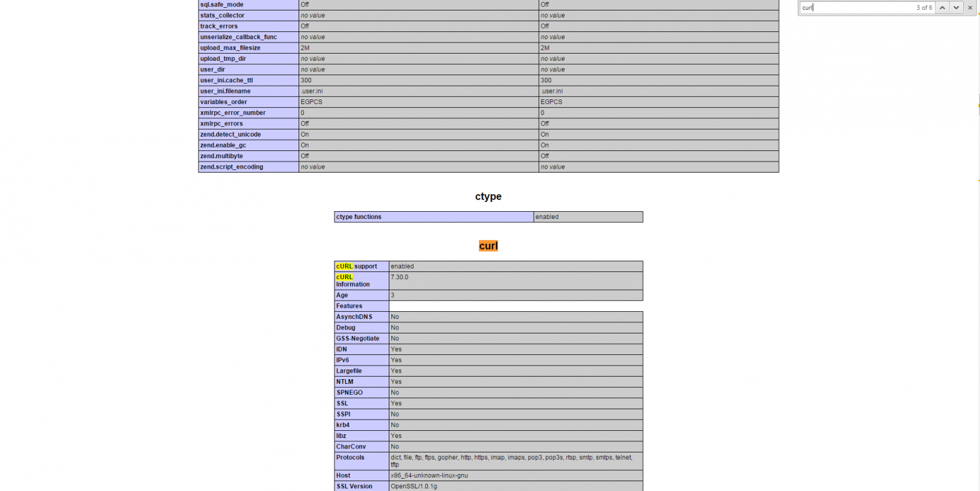Screen dimensions: 980x491
Task: Select the 'Features' row label
Action: point(349,306)
